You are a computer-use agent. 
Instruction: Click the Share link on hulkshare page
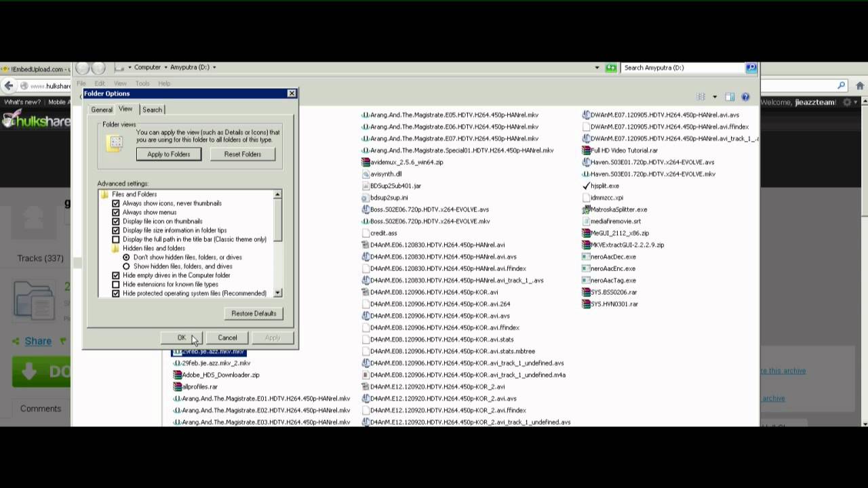[38, 341]
